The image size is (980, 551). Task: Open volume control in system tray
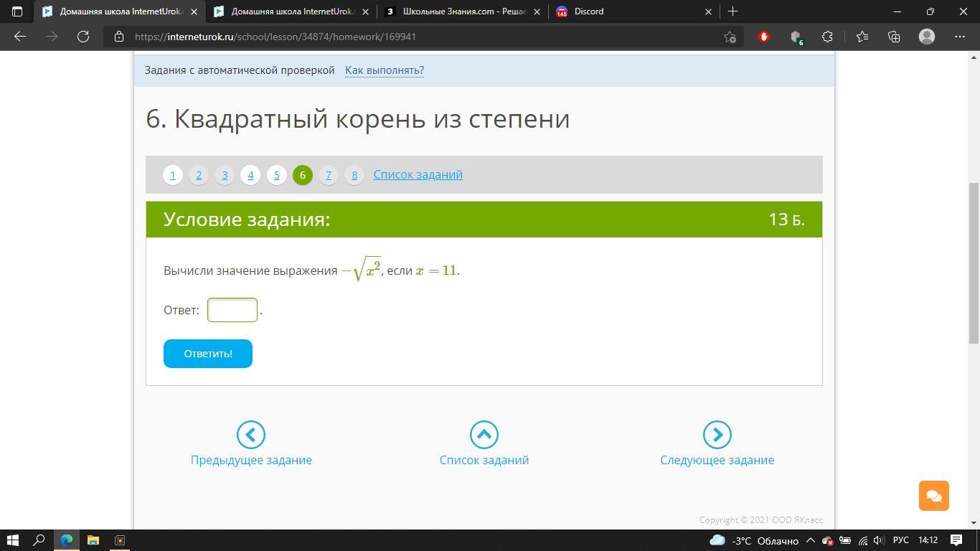[878, 540]
